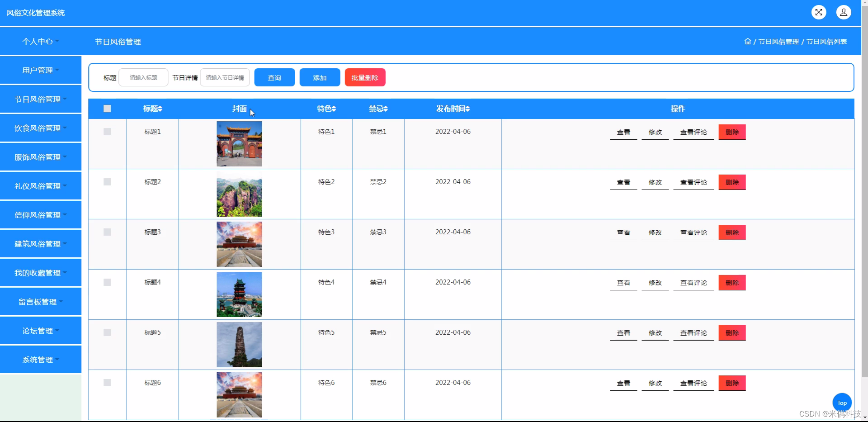Toggle the select-all checkbox in table header
The width and height of the screenshot is (868, 422).
pos(107,109)
